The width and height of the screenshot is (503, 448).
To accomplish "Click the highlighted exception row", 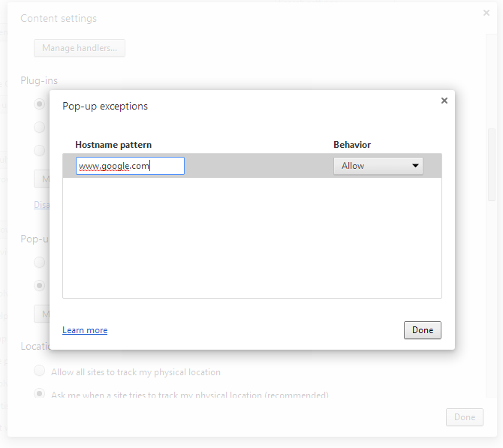I will click(x=252, y=166).
